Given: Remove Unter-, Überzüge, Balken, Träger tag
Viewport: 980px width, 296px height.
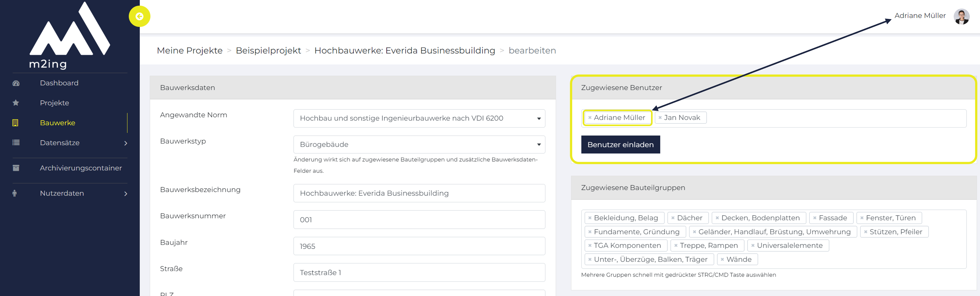Looking at the screenshot, I should click(590, 260).
